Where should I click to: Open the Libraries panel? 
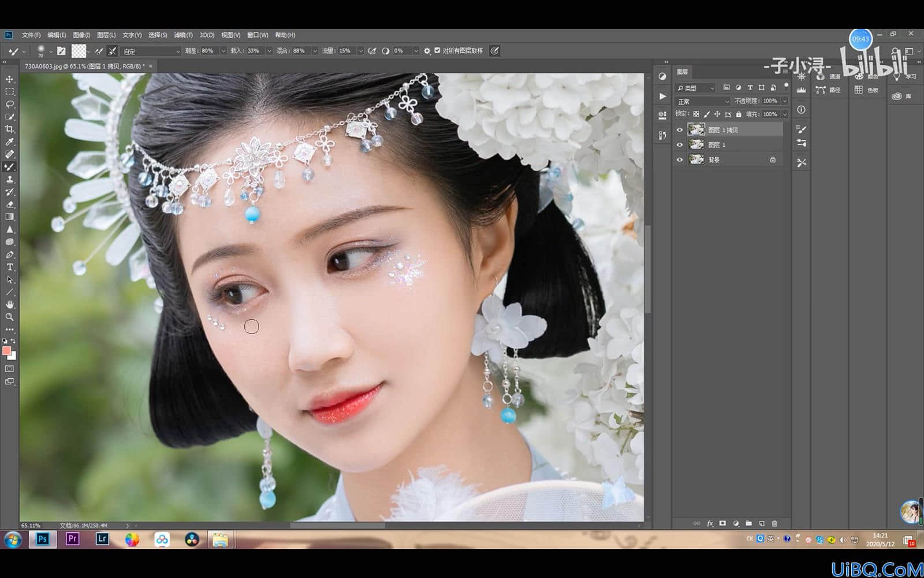pyautogui.click(x=902, y=97)
